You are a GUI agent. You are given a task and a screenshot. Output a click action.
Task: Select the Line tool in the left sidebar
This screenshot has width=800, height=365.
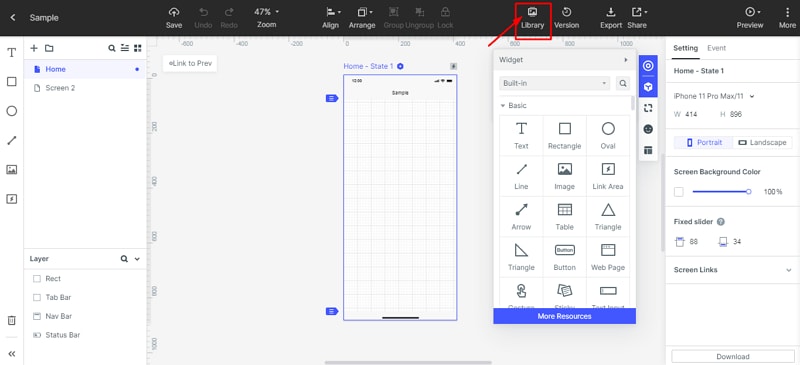click(11, 140)
